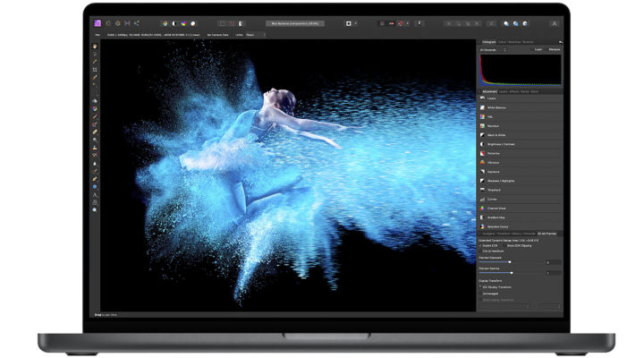Image resolution: width=644 pixels, height=358 pixels.
Task: Select the Colour Picker tool
Action: (x=95, y=62)
